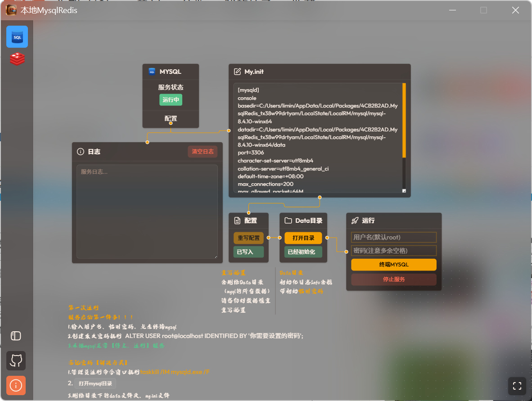The height and width of the screenshot is (401, 532).
Task: Toggle the sidebar panel layout icon
Action: pos(16,336)
